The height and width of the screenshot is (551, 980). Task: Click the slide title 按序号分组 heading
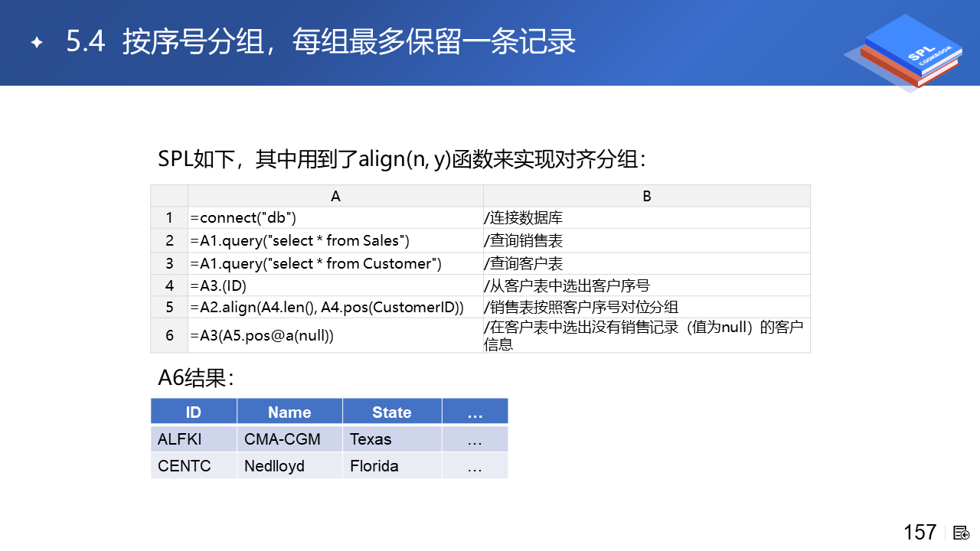[321, 42]
